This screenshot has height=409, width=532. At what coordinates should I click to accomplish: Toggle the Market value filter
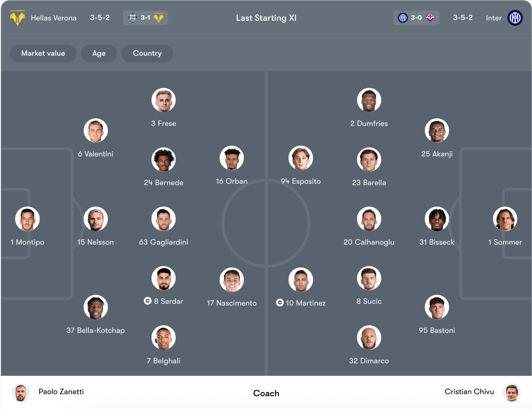tap(43, 53)
